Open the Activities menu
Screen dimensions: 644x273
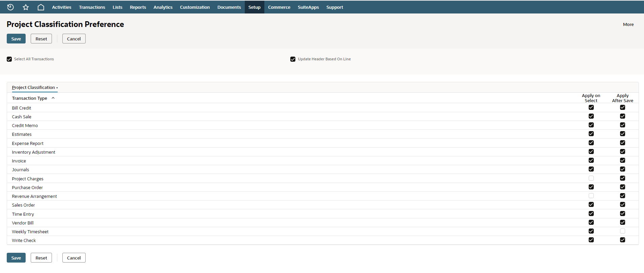tap(62, 7)
